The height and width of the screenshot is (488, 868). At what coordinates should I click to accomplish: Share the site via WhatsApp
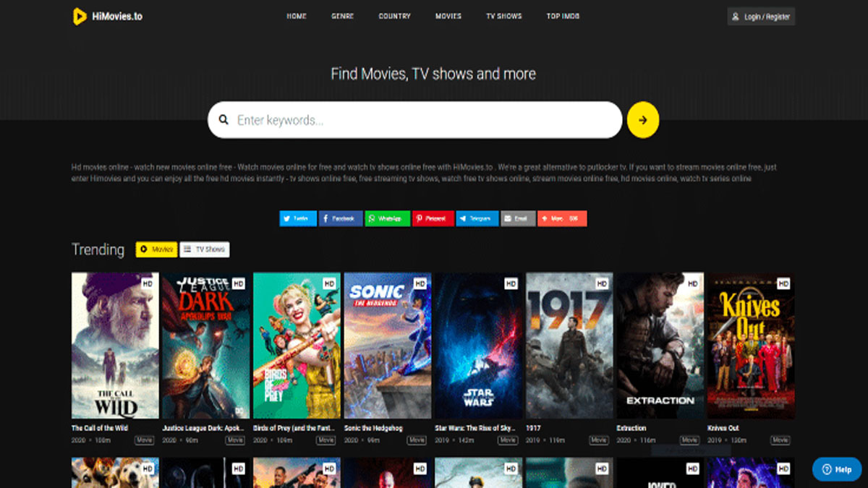point(387,218)
